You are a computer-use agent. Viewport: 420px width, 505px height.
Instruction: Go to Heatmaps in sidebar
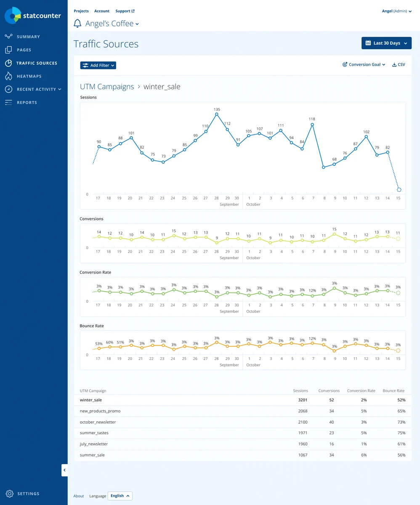click(29, 76)
